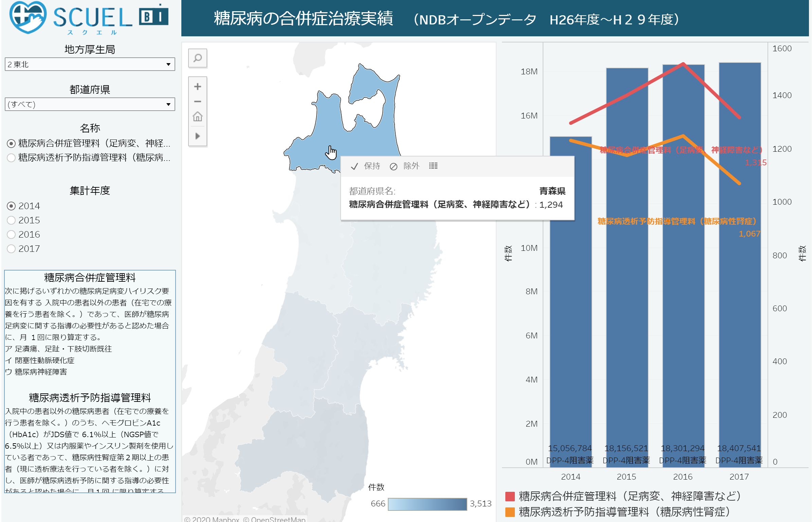Click the tooltip keep checkmark icon

point(354,166)
